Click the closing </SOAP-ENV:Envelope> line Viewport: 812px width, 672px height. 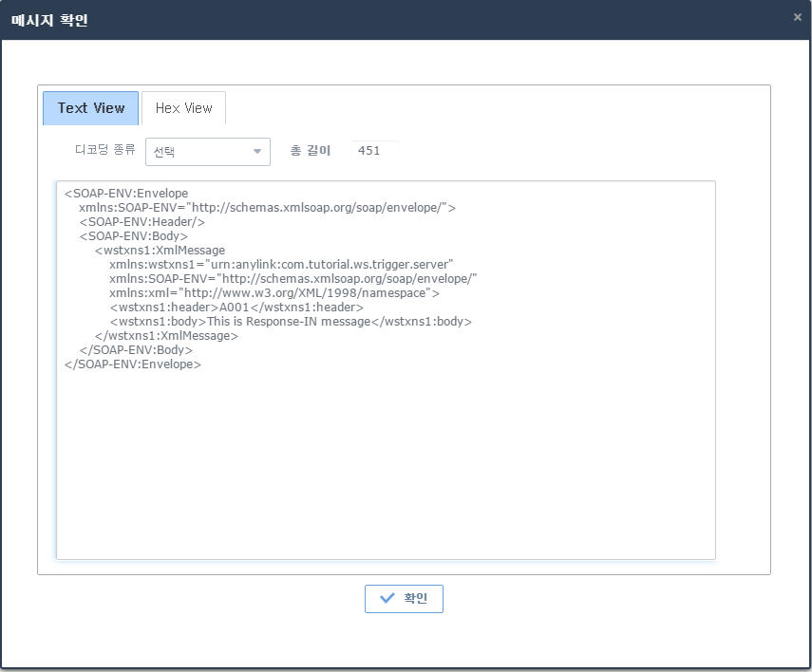[x=133, y=364]
